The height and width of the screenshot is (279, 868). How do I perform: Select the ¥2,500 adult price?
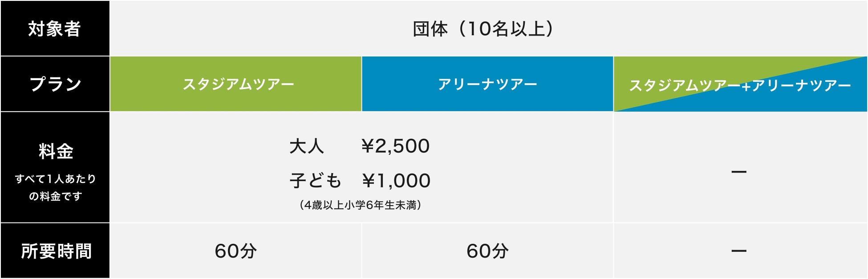click(x=396, y=146)
